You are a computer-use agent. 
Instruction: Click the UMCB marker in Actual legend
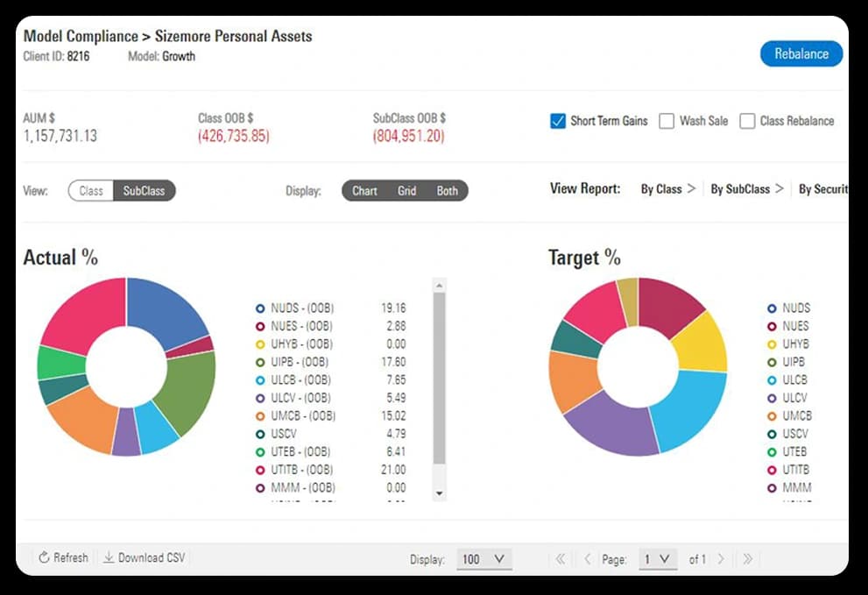(x=260, y=416)
